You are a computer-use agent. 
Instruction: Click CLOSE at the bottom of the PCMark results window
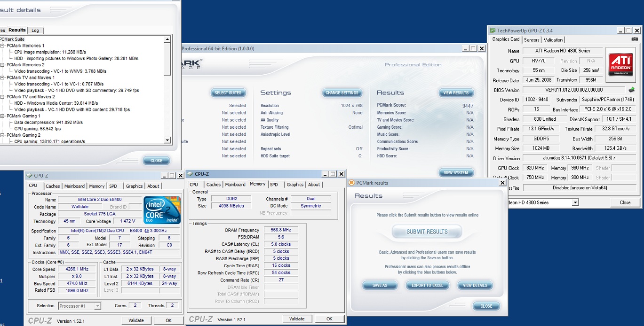pos(486,306)
